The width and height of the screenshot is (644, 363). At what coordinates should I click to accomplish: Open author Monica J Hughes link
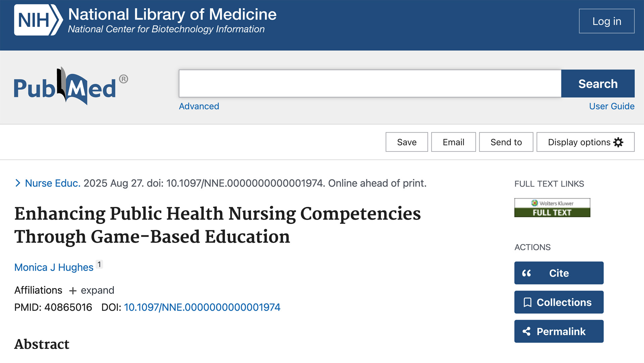54,268
